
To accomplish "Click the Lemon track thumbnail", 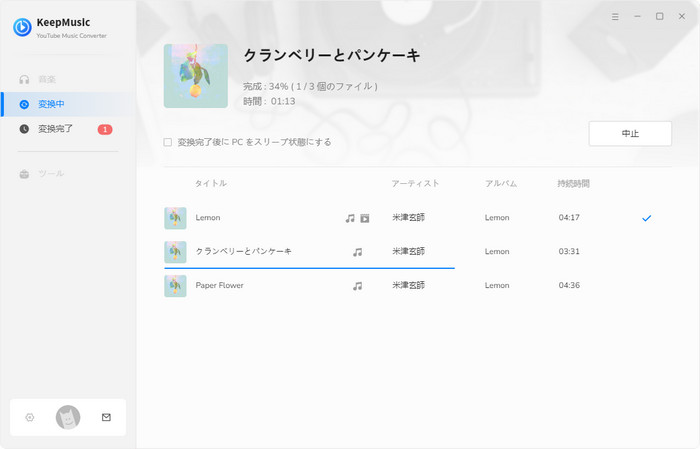I will click(175, 218).
